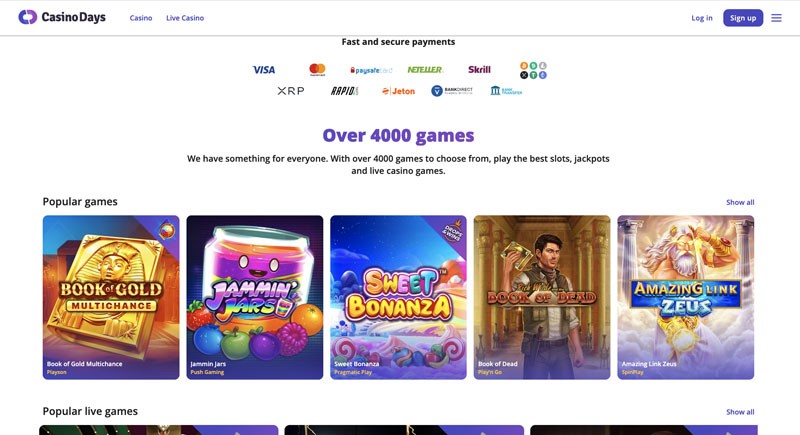
Task: Select the Skrill payment logo
Action: coord(479,69)
